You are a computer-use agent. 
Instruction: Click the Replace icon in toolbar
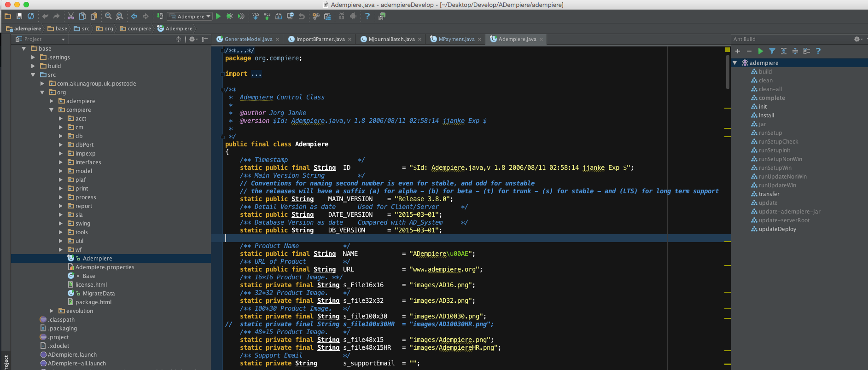(120, 16)
